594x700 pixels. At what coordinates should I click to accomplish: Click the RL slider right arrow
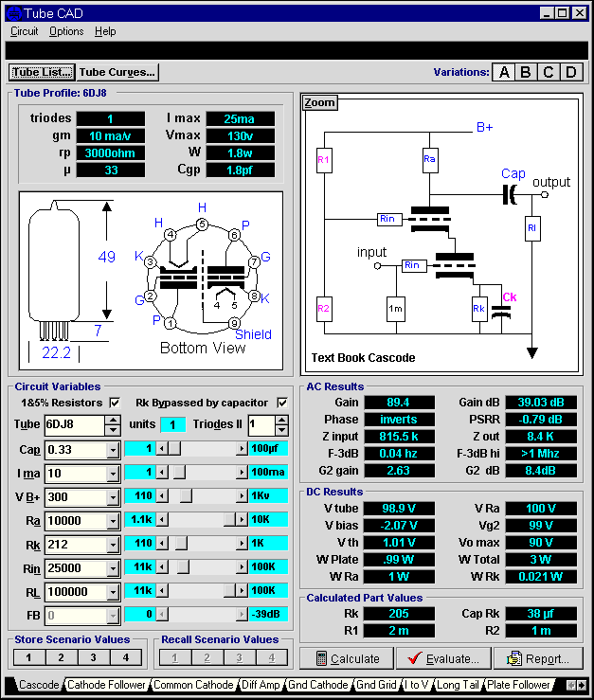point(242,590)
